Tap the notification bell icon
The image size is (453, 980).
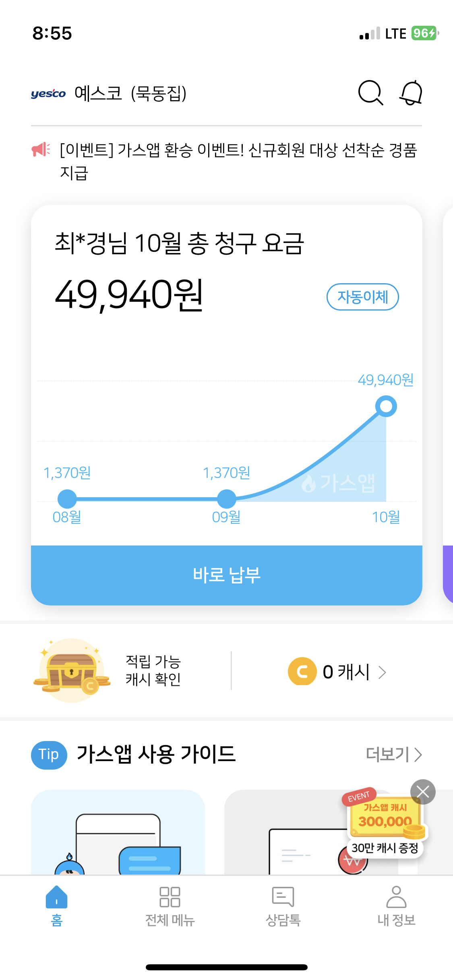point(411,93)
